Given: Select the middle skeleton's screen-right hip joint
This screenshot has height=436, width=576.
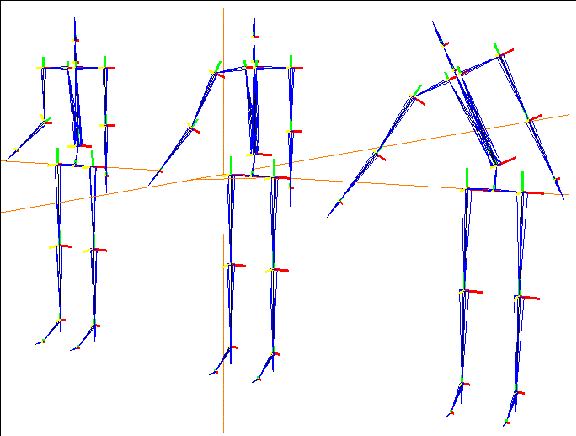Looking at the screenshot, I should [x=274, y=178].
